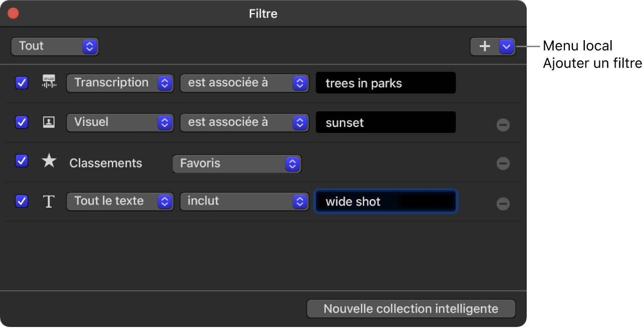Enable the Tout le texte rule checkbox

(22, 201)
